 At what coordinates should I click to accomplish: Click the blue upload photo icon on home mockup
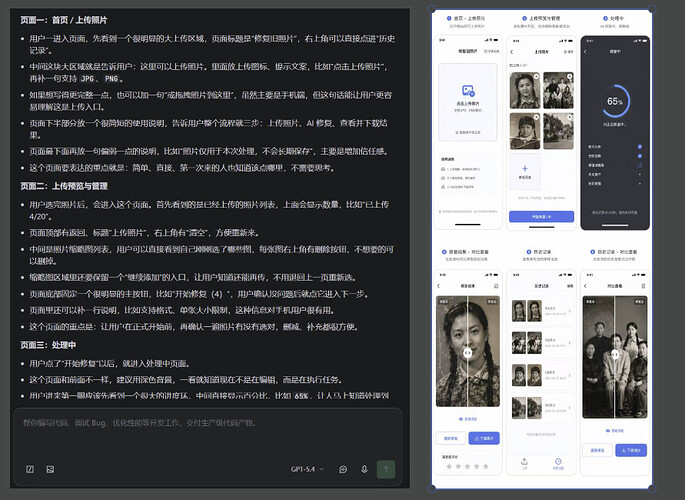468,91
